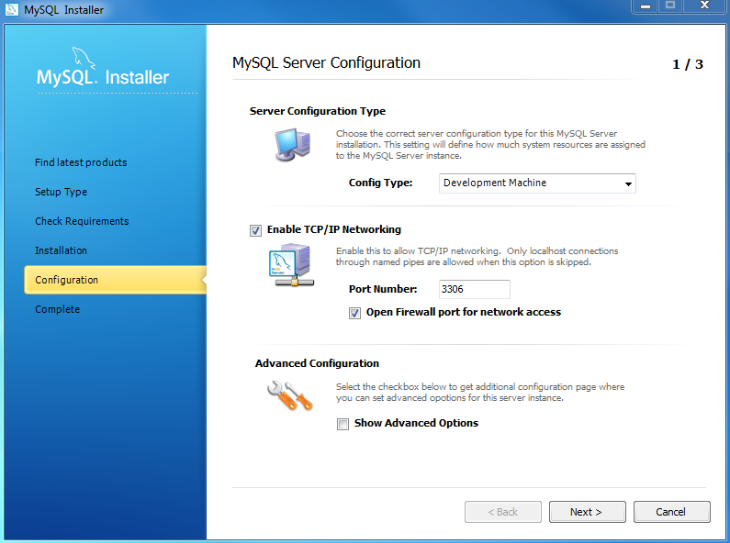The image size is (730, 543).
Task: Click the MySQL dolphin logo
Action: click(84, 58)
